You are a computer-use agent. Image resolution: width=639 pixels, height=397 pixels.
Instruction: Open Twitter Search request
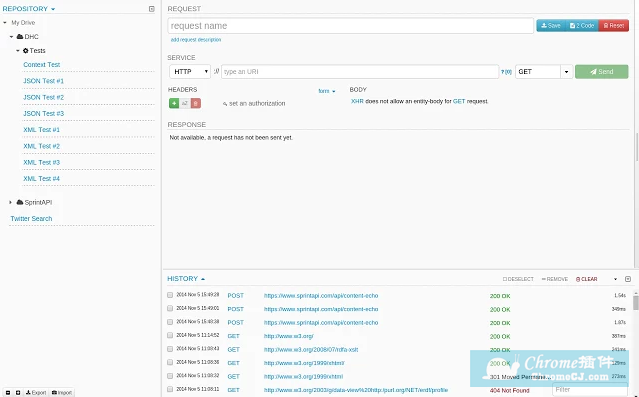pyautogui.click(x=31, y=218)
